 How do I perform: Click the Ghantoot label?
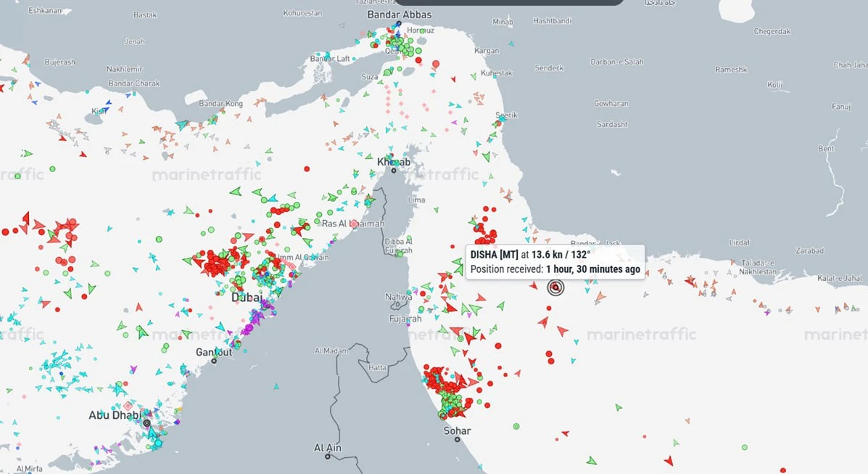tap(214, 352)
